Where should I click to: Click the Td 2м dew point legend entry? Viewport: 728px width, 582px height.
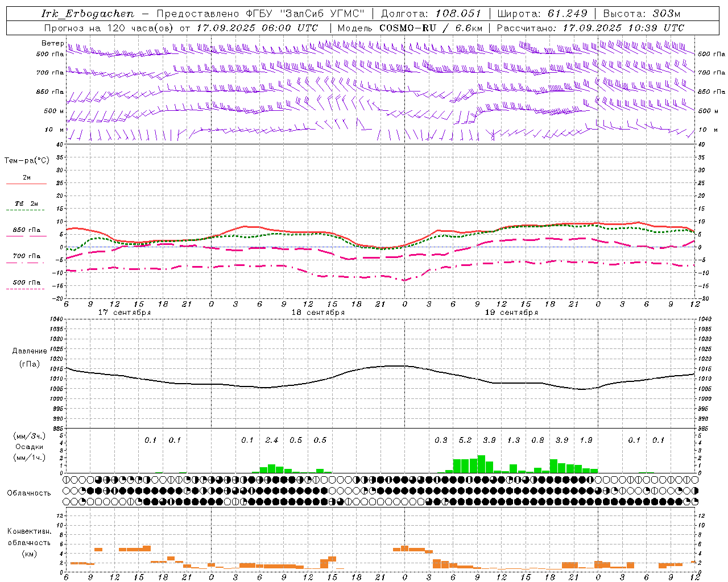[x=26, y=203]
